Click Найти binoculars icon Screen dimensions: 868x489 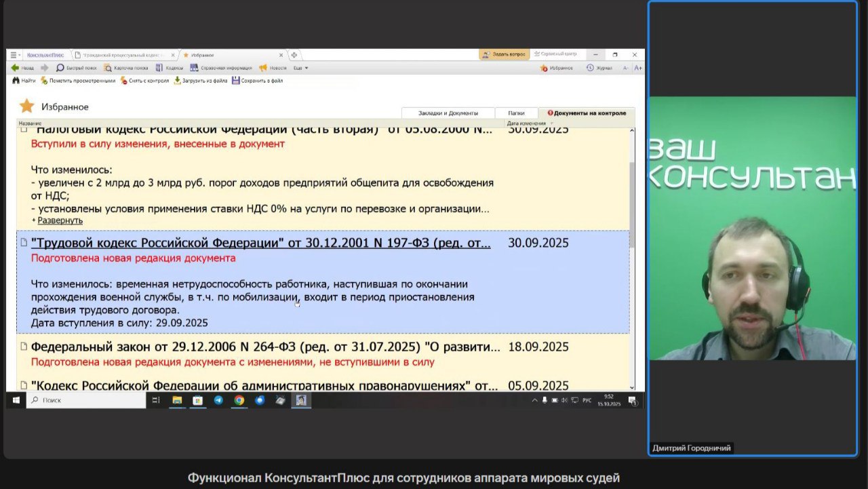pyautogui.click(x=16, y=81)
